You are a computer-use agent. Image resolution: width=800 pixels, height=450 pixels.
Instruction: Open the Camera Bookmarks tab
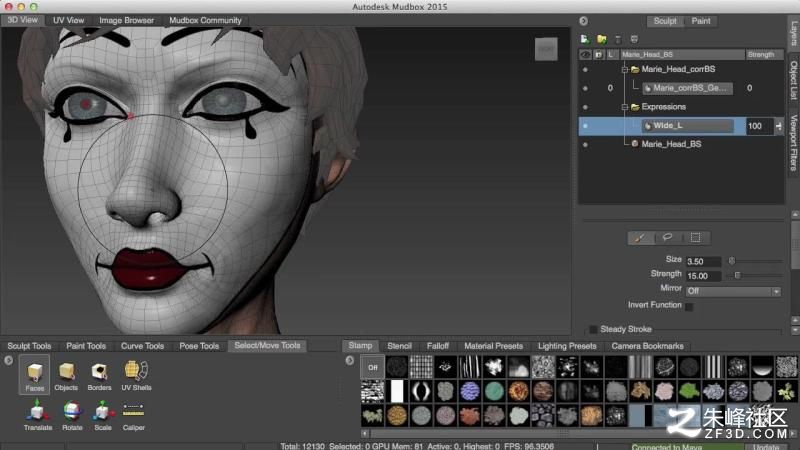tap(647, 346)
